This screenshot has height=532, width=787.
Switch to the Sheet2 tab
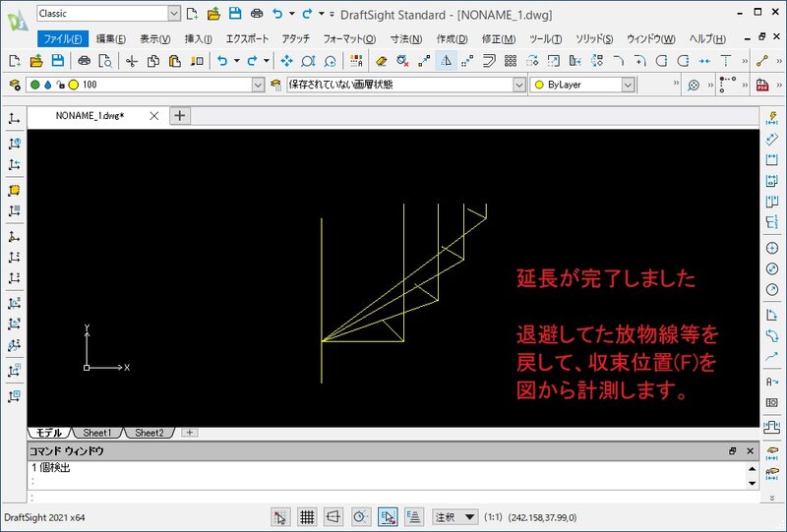[x=150, y=433]
